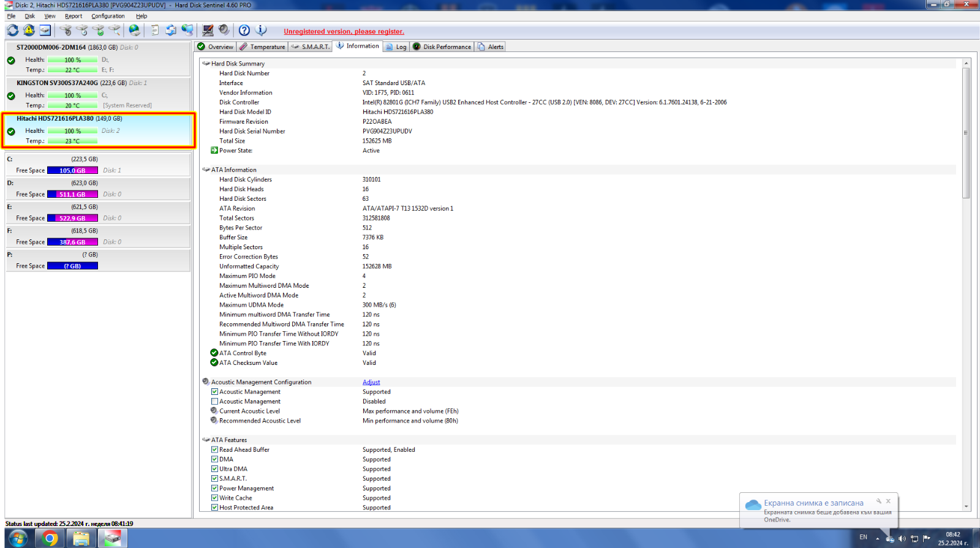Image resolution: width=980 pixels, height=548 pixels.
Task: Click the blue question mark Help icon
Action: [x=244, y=30]
